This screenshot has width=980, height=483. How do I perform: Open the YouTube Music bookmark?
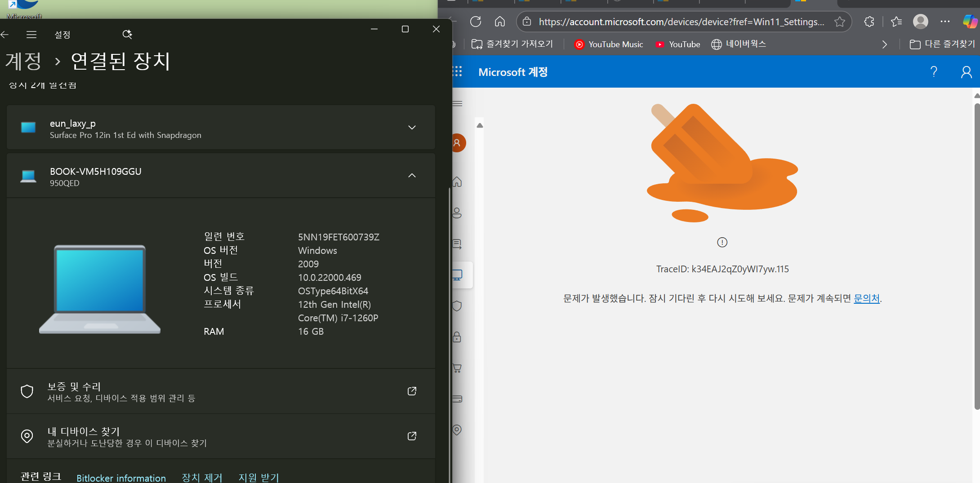(609, 44)
